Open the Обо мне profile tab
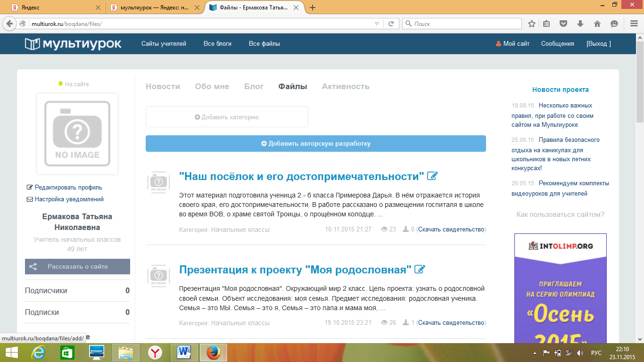644x362 pixels. (x=212, y=87)
